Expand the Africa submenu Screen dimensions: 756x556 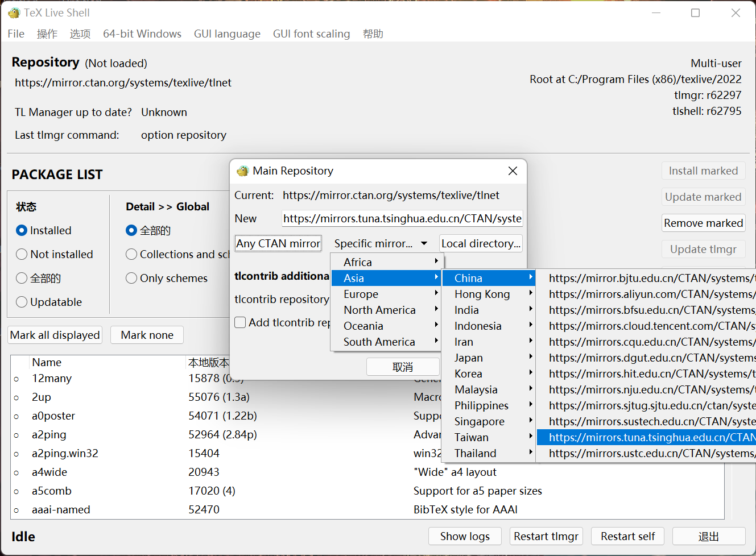coord(387,262)
